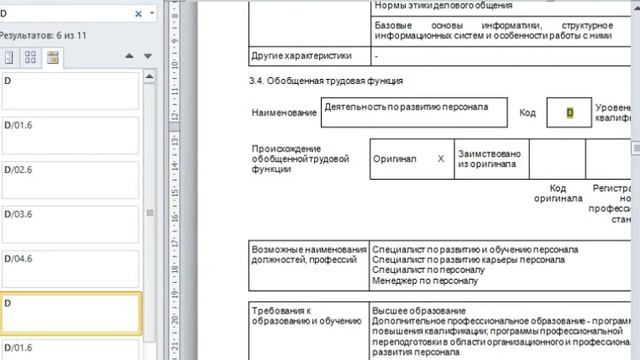Click 'Заимствовано из оригинала' cell

[x=491, y=159]
